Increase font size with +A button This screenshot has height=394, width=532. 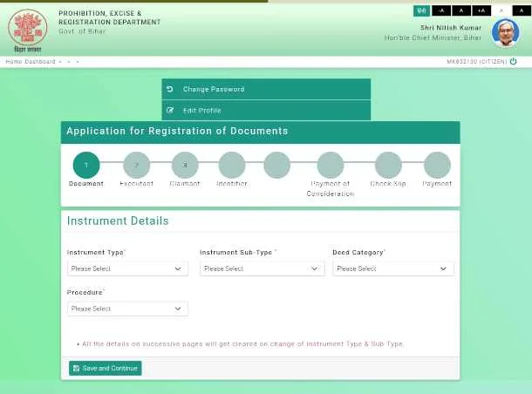[x=481, y=10]
